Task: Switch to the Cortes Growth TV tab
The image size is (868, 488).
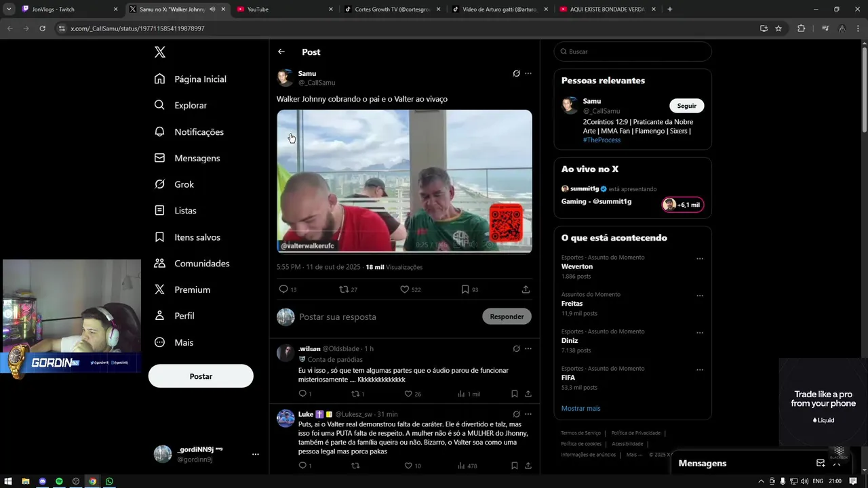Action: click(x=391, y=9)
